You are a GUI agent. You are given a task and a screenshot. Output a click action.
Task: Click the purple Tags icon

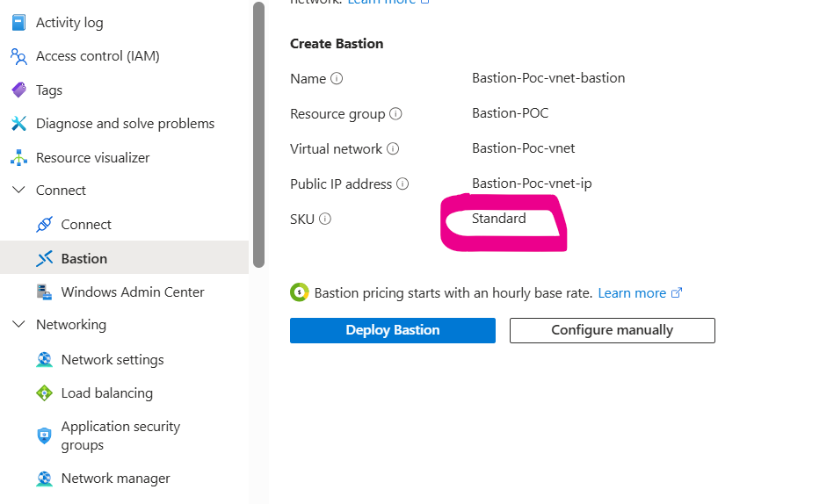point(18,90)
